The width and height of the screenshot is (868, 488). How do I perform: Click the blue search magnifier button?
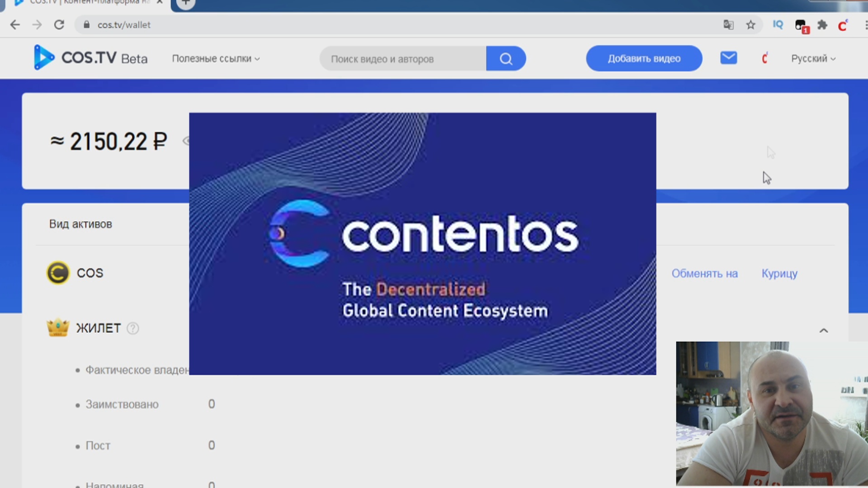tap(506, 59)
